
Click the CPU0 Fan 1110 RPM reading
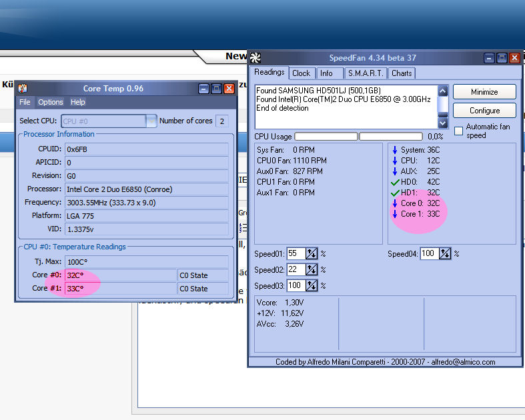292,161
